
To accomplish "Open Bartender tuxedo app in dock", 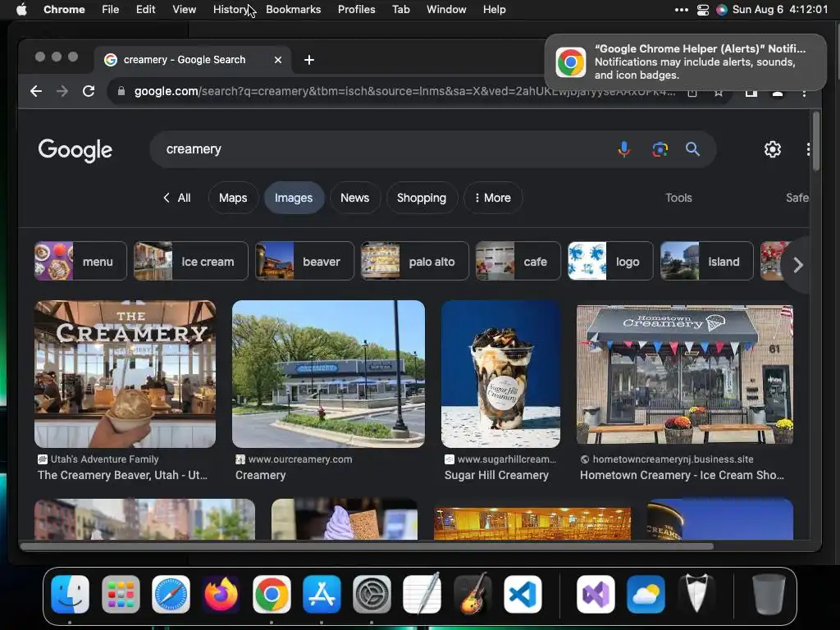I will (696, 594).
